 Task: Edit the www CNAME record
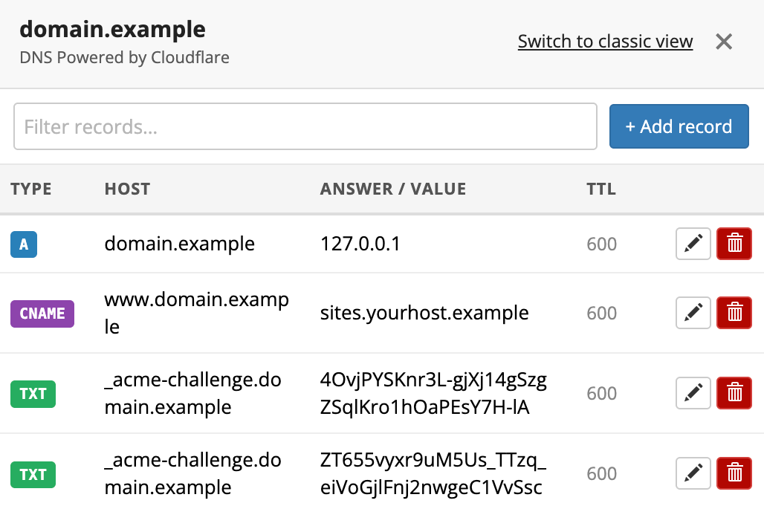point(693,313)
